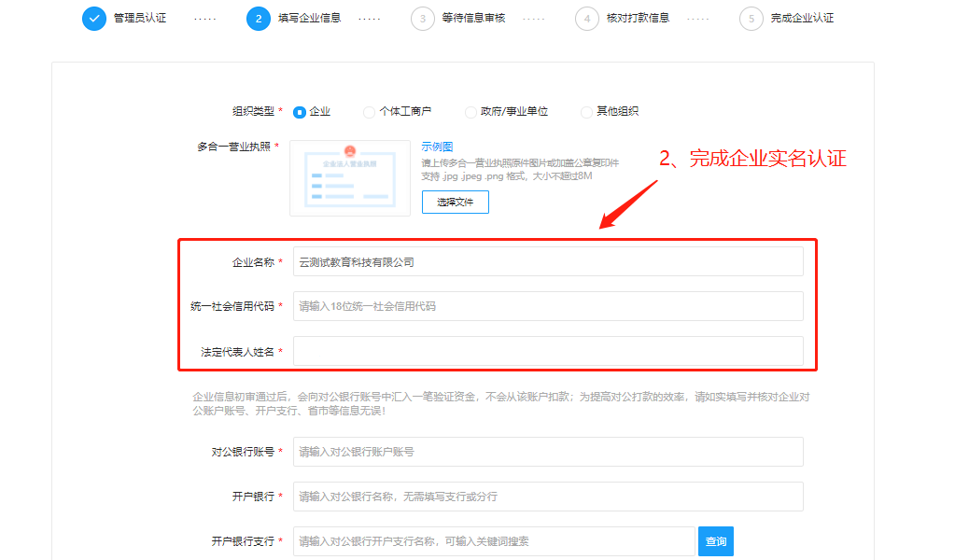Screen dimensions: 969x560
Task: Click step 3 circle for 等待信息审核
Action: [423, 19]
